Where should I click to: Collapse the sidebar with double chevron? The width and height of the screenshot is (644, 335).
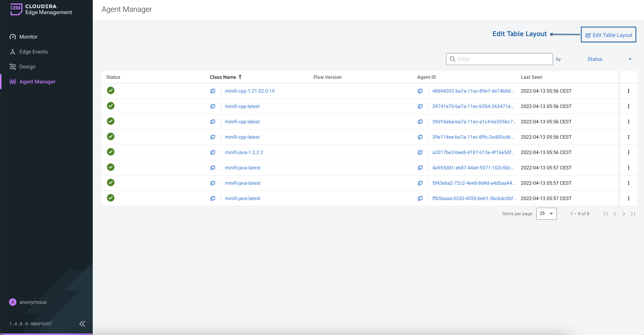point(82,324)
